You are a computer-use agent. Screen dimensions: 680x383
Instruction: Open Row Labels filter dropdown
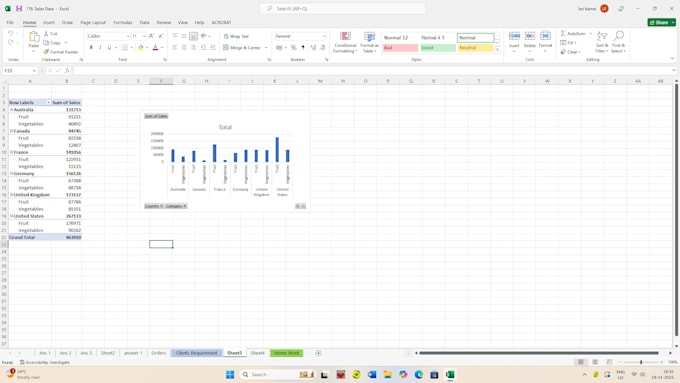point(48,102)
